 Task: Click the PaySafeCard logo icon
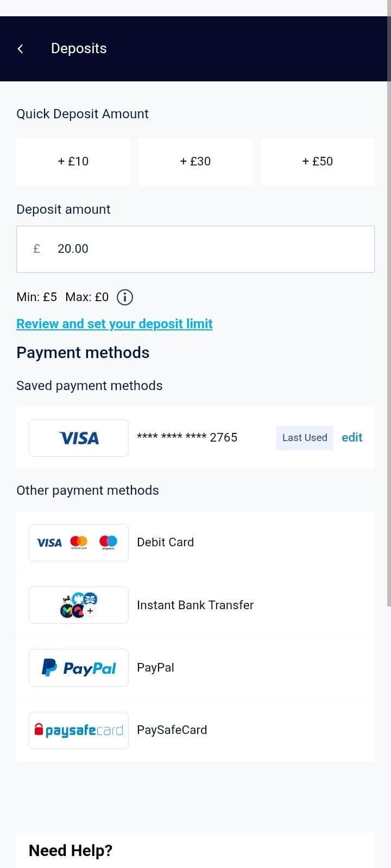78,730
